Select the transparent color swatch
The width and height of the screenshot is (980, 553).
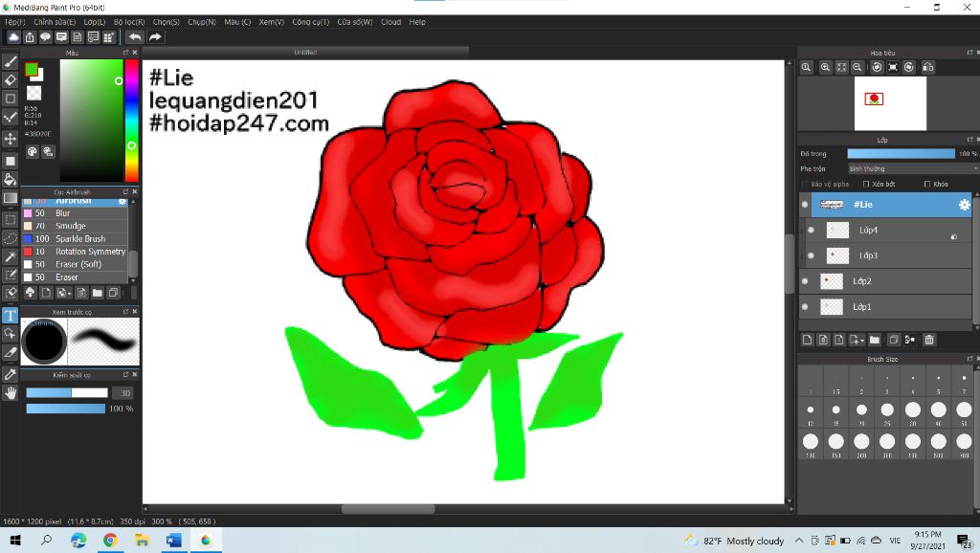click(x=33, y=93)
